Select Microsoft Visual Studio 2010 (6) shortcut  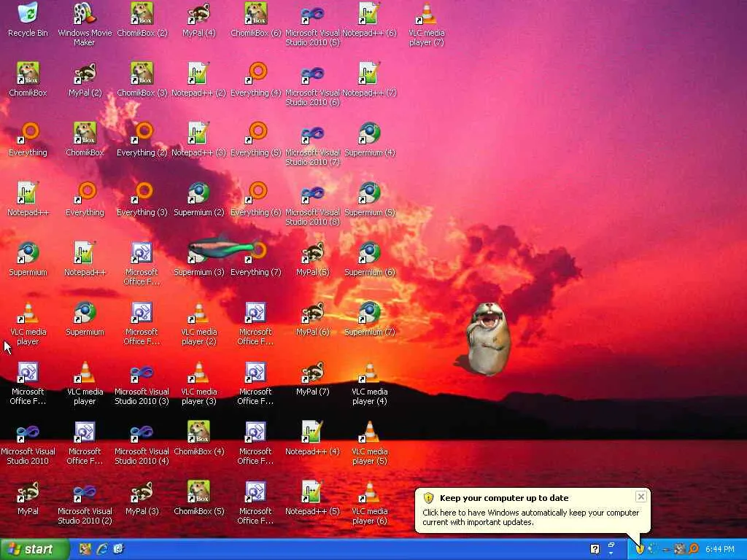312,84
